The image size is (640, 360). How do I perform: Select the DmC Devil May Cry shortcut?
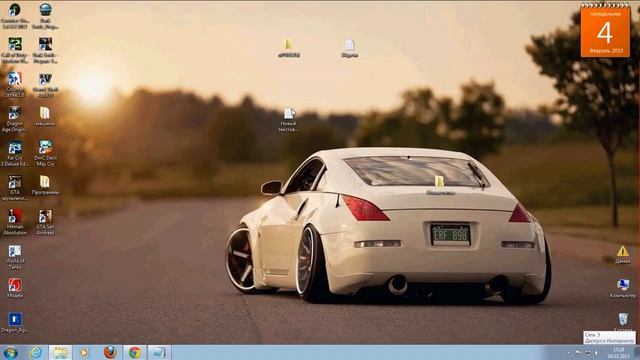click(x=45, y=154)
